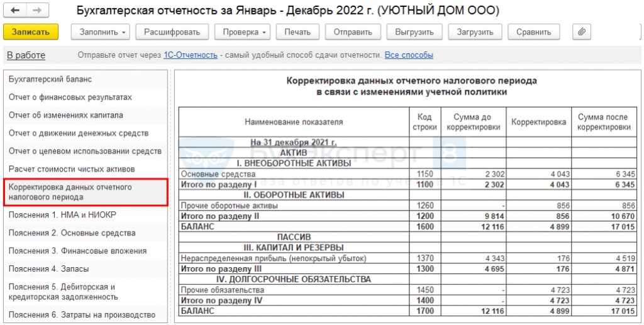Select the Прочие оборотные активы row name
This screenshot has height=325, width=644.
pyautogui.click(x=294, y=206)
